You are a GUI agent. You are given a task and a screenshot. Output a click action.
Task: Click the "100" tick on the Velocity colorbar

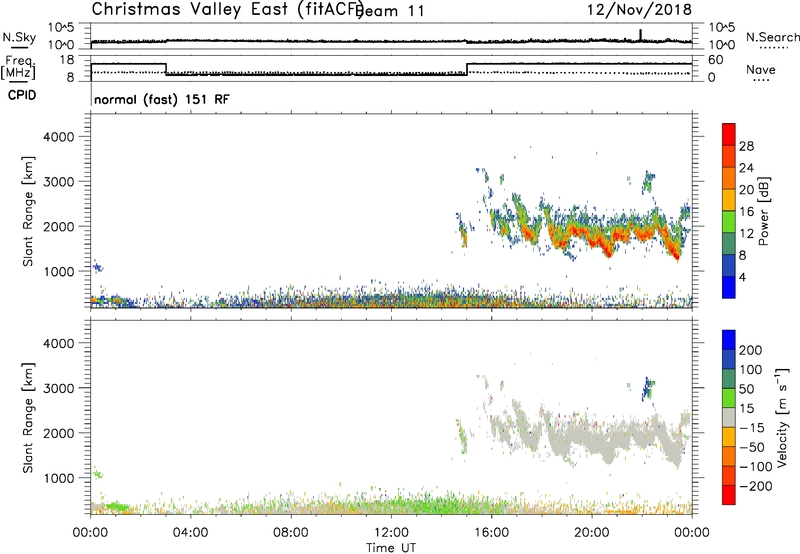pyautogui.click(x=751, y=369)
